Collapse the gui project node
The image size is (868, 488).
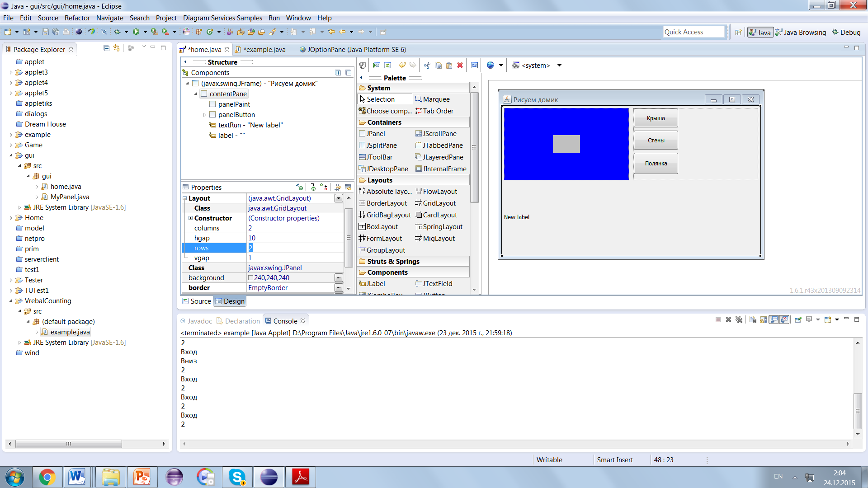coord(11,155)
